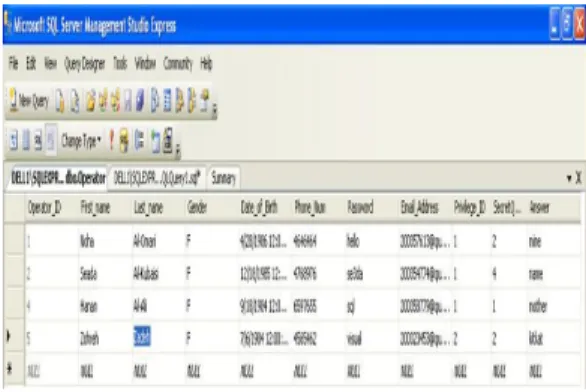
Task: Open the Community menu
Action: [178, 64]
